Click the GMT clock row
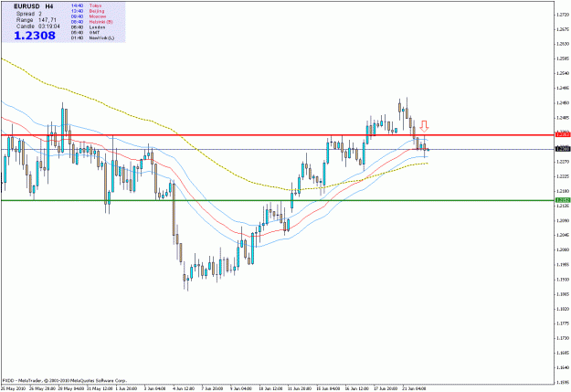This screenshot has height=392, width=571. pyautogui.click(x=85, y=32)
